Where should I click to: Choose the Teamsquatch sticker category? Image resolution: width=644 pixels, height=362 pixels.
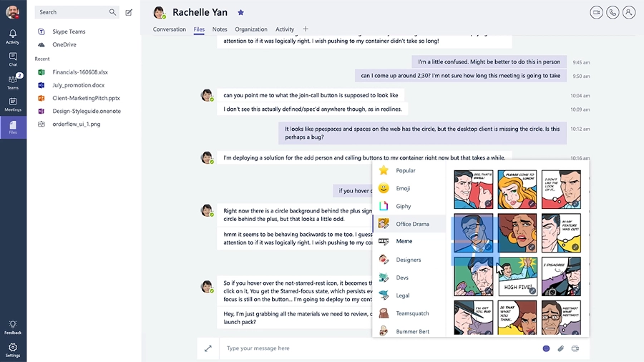click(411, 313)
